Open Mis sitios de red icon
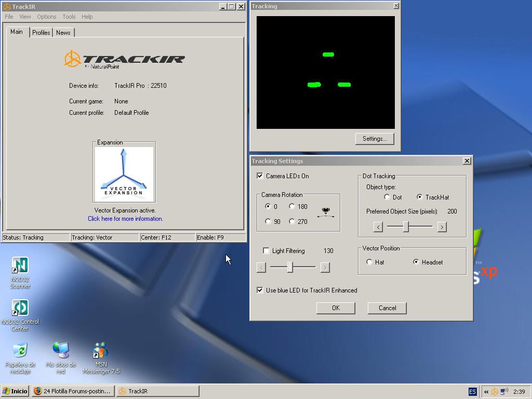The image size is (532, 399). (x=61, y=358)
